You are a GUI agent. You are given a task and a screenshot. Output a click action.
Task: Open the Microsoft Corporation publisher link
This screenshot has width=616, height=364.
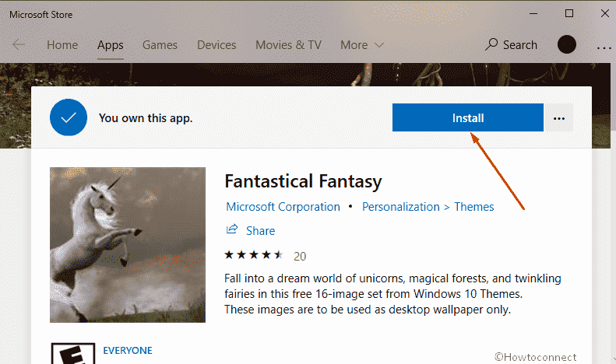283,207
